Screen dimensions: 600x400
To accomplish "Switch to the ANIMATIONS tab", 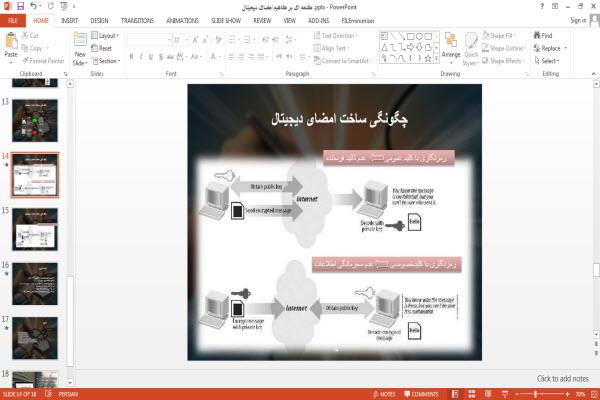I will pos(182,21).
